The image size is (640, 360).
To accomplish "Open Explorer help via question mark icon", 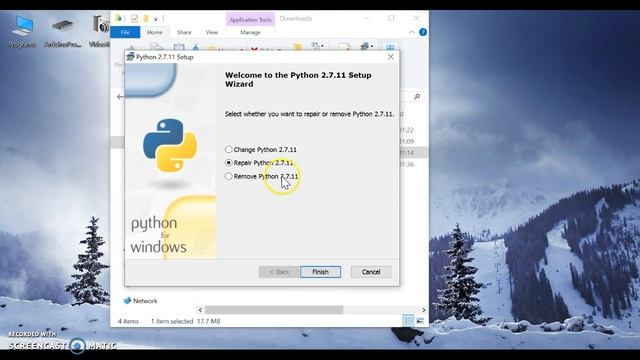I will 423,32.
